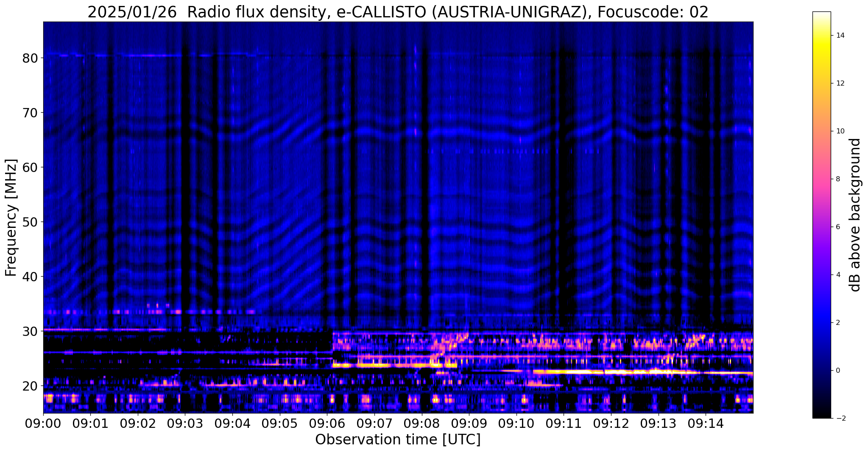The image size is (868, 452).
Task: Click the 40 MHz frequency tick label
Action: pyautogui.click(x=30, y=277)
